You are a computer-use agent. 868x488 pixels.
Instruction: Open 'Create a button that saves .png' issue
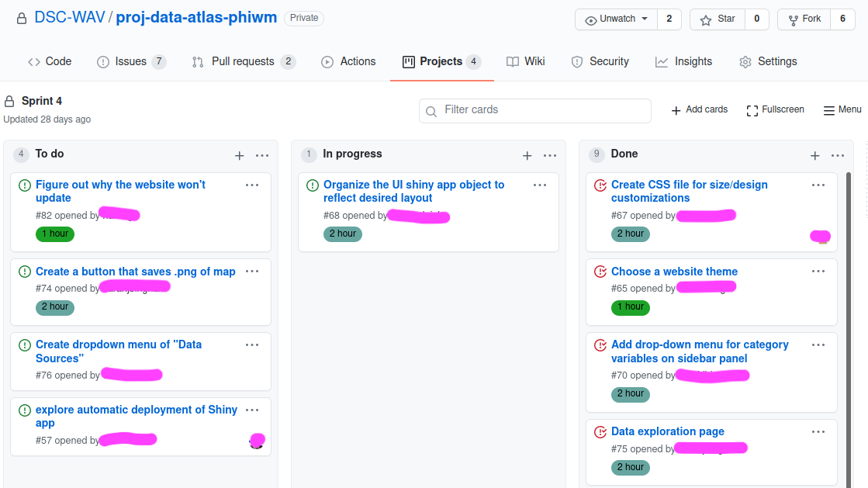[136, 272]
